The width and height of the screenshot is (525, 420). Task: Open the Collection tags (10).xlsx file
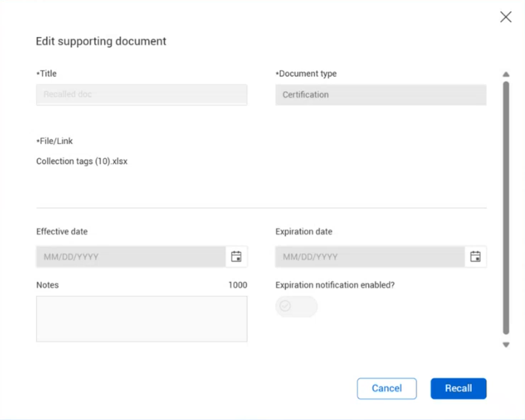[82, 161]
